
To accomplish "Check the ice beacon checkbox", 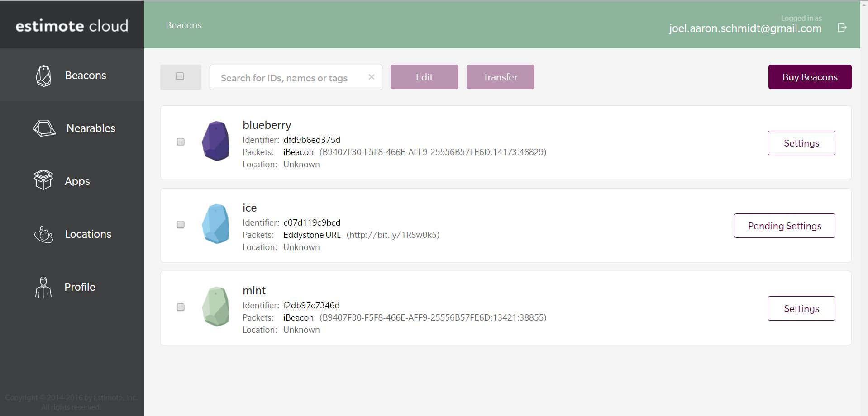I will pos(181,225).
